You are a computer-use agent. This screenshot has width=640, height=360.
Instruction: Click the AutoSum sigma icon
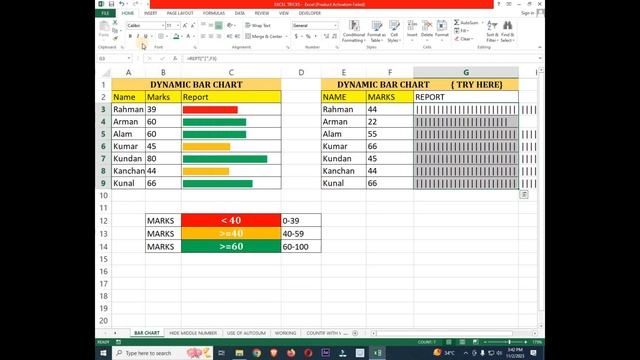(457, 22)
